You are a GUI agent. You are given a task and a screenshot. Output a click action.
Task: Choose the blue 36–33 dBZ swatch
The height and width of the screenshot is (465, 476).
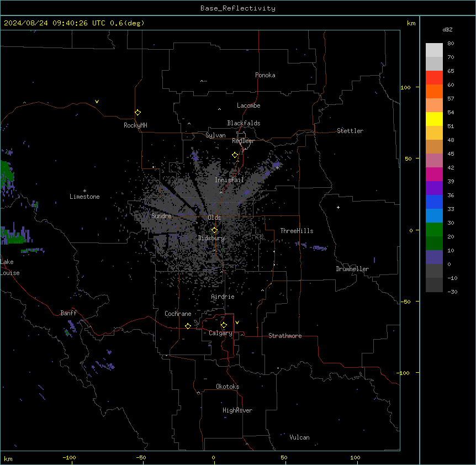point(434,202)
